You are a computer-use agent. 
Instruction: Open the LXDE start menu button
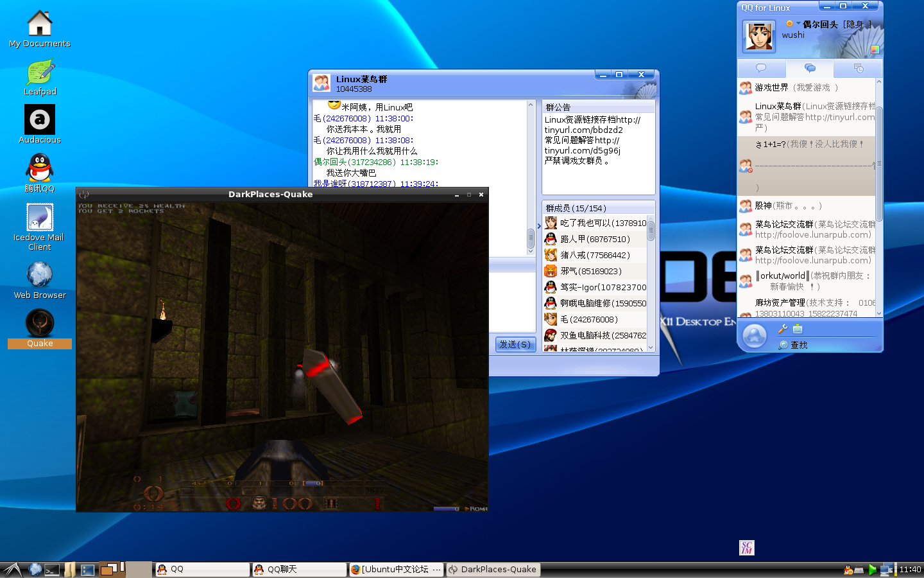pyautogui.click(x=12, y=570)
